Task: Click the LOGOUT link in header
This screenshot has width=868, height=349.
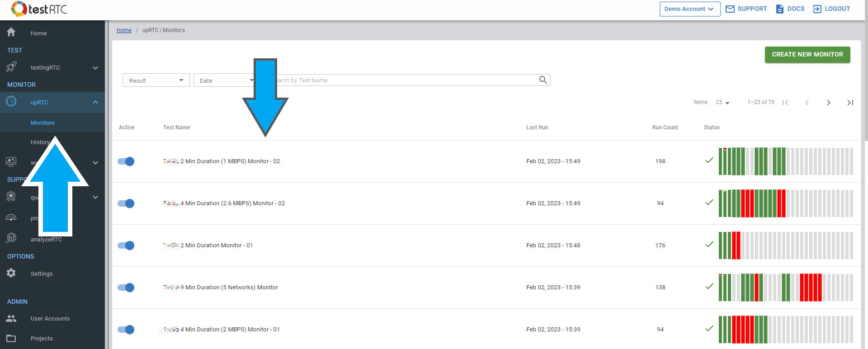Action: (x=837, y=9)
